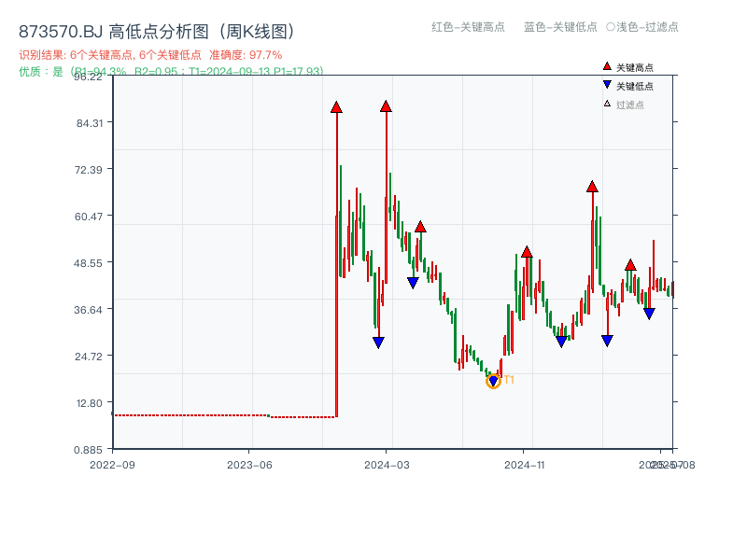Click the 过滤点 legend label inside the chart
This screenshot has width=747, height=560.
(629, 105)
